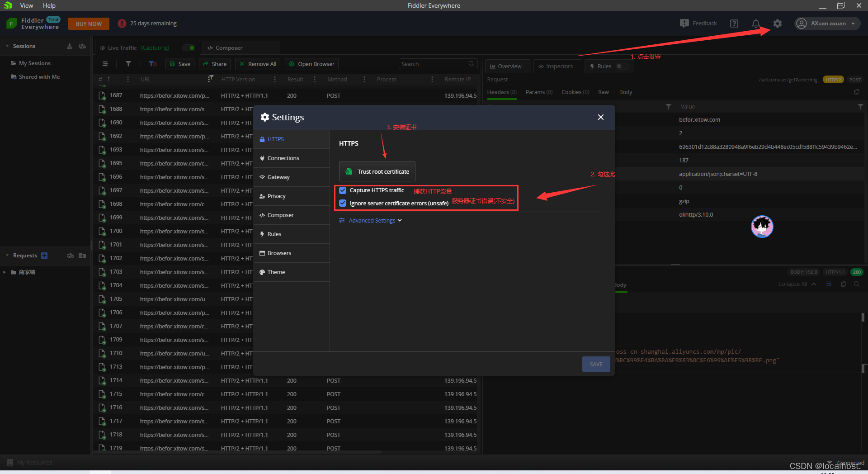Image resolution: width=868 pixels, height=474 pixels.
Task: Select Composer in the Settings sidebar
Action: tap(292, 215)
